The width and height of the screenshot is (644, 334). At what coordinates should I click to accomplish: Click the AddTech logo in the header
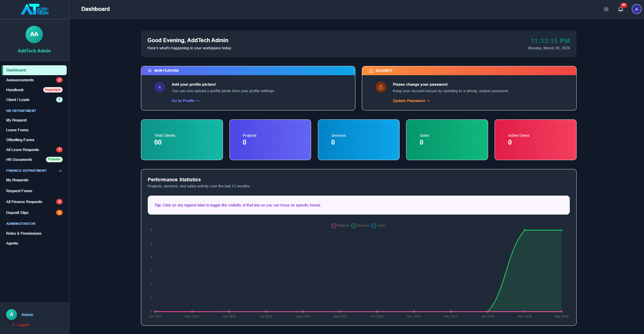click(34, 9)
